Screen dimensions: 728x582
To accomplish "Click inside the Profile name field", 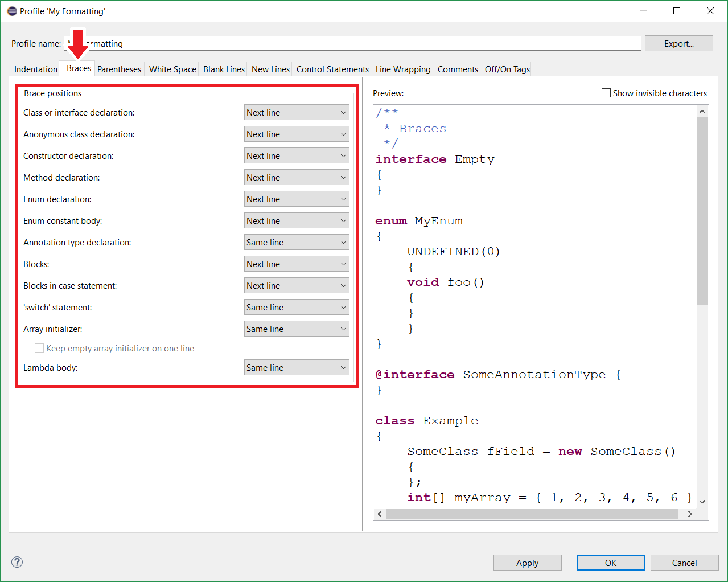I will [x=342, y=43].
